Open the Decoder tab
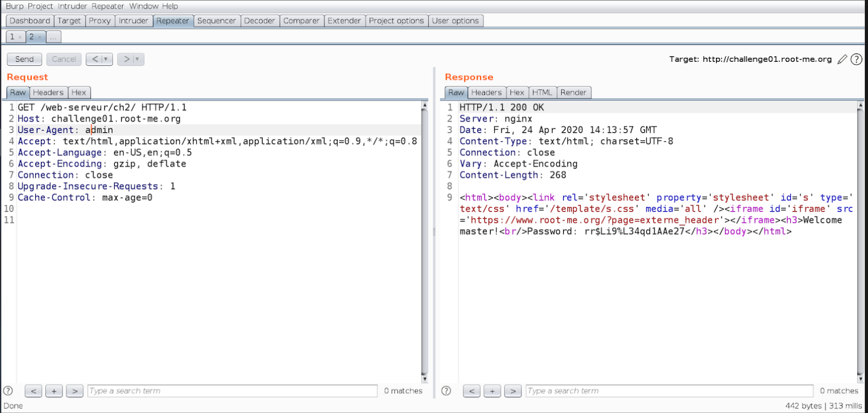The width and height of the screenshot is (868, 413). [259, 21]
